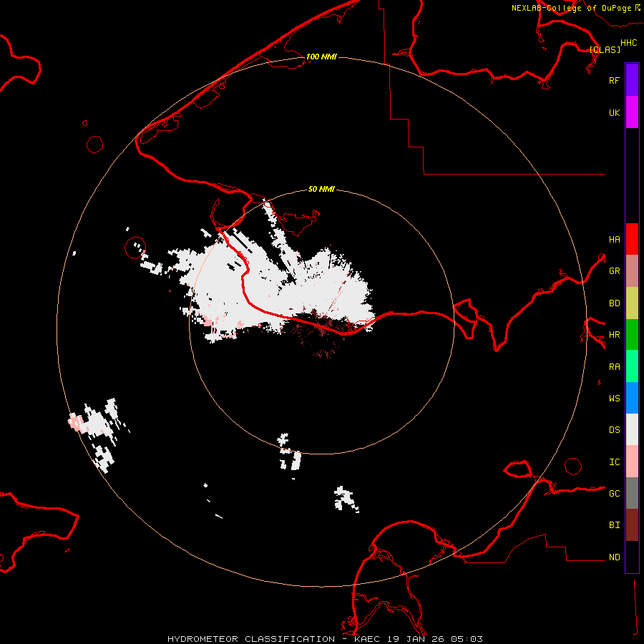Click the '100 NMI' range ring label

point(321,57)
